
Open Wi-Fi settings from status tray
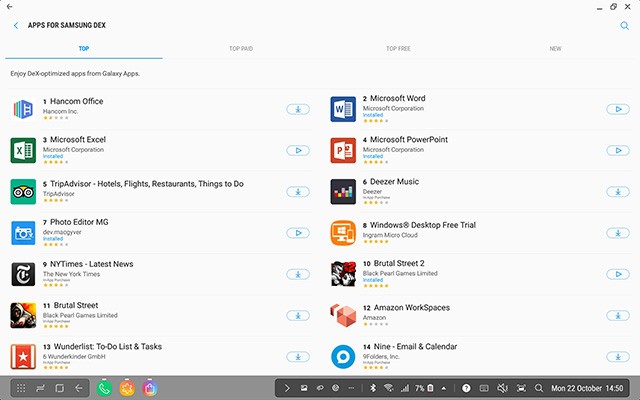pos(389,388)
